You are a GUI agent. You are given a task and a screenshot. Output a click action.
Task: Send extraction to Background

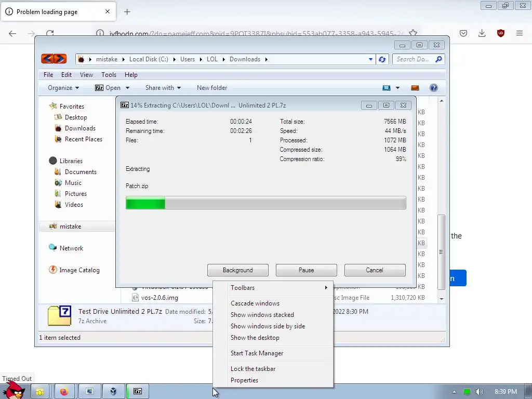tap(238, 270)
